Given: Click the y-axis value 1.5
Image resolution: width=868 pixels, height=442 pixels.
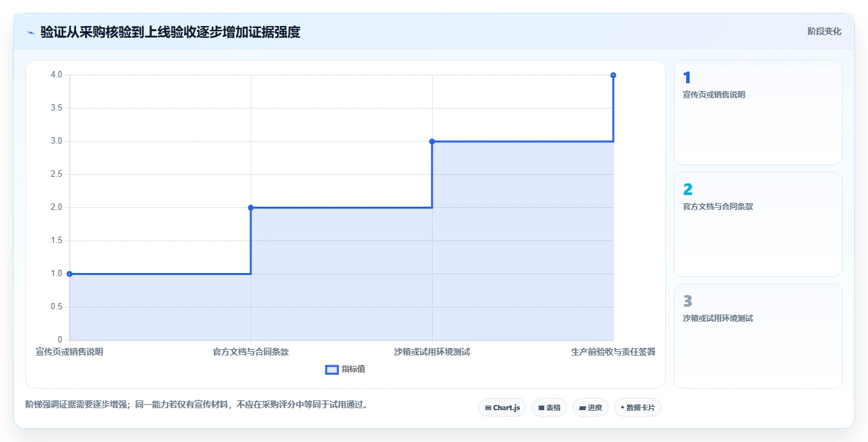Looking at the screenshot, I should click(x=56, y=240).
